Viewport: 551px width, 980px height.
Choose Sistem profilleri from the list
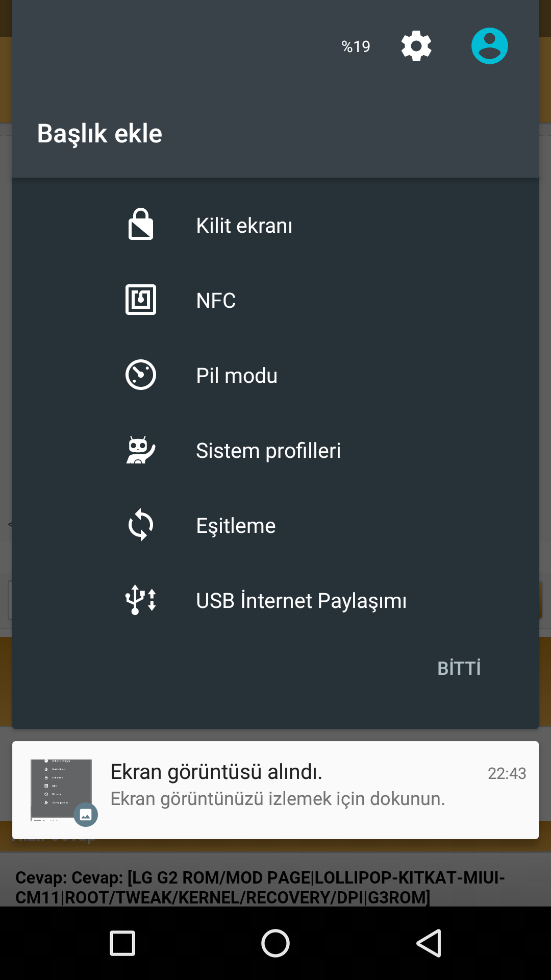[x=275, y=450]
